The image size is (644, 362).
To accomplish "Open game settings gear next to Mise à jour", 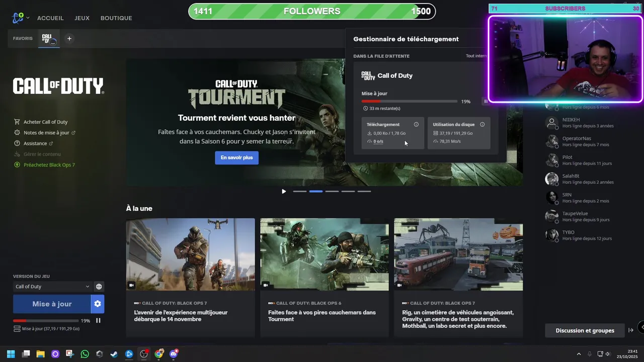I will click(98, 304).
